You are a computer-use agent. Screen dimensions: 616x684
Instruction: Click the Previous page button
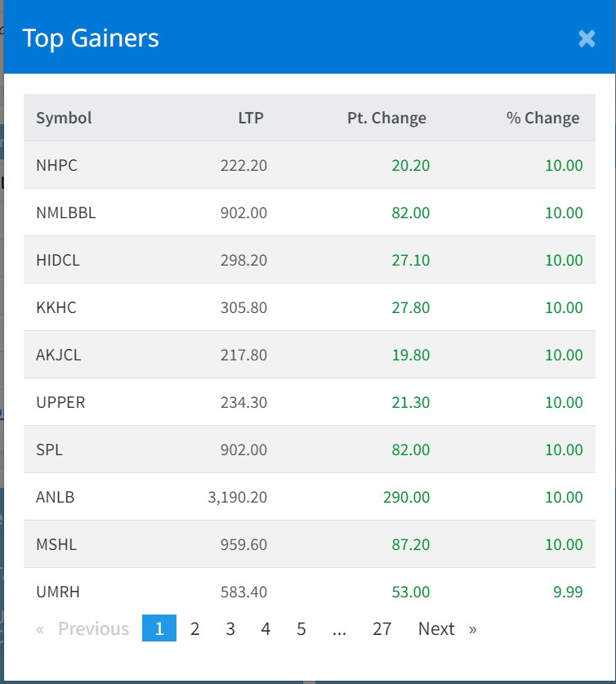click(x=83, y=628)
